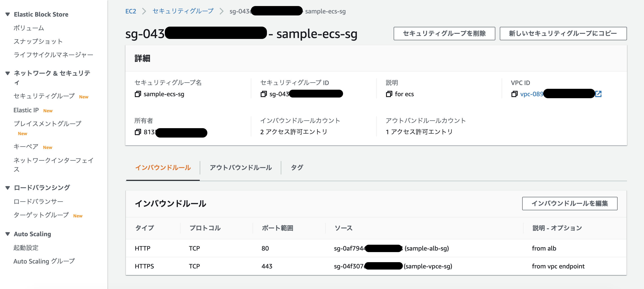Copy the security group name sample-ecs-sg
Screen dimensions: 644x289
(138, 94)
